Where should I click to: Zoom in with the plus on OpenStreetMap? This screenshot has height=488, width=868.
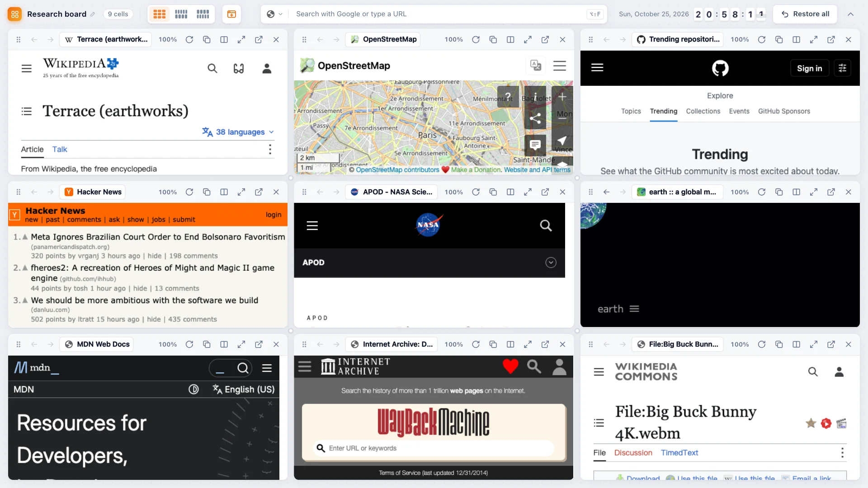(x=562, y=97)
